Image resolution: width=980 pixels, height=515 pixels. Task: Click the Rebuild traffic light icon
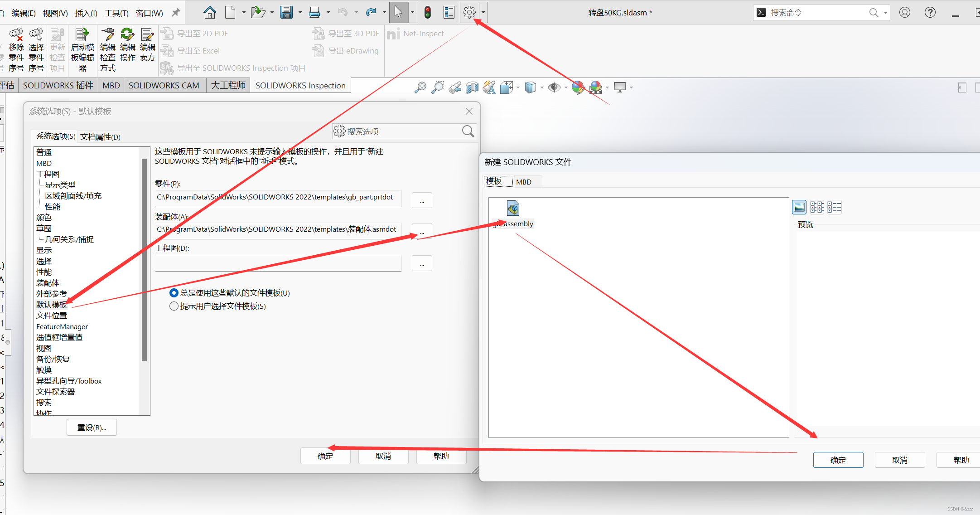427,12
